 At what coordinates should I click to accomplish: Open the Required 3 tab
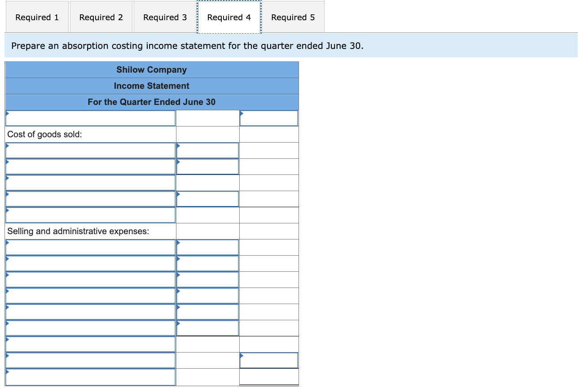tap(165, 17)
